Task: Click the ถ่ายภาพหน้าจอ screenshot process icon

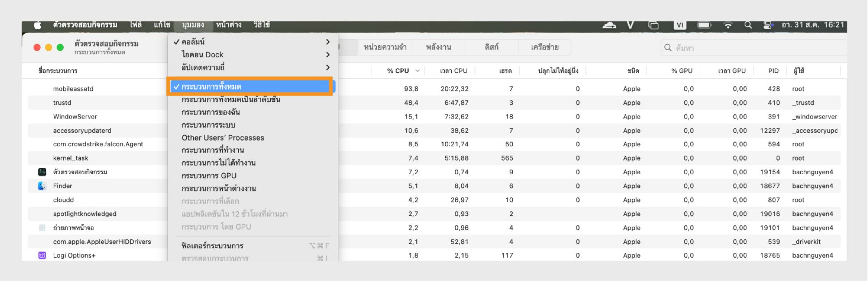Action: [42, 228]
